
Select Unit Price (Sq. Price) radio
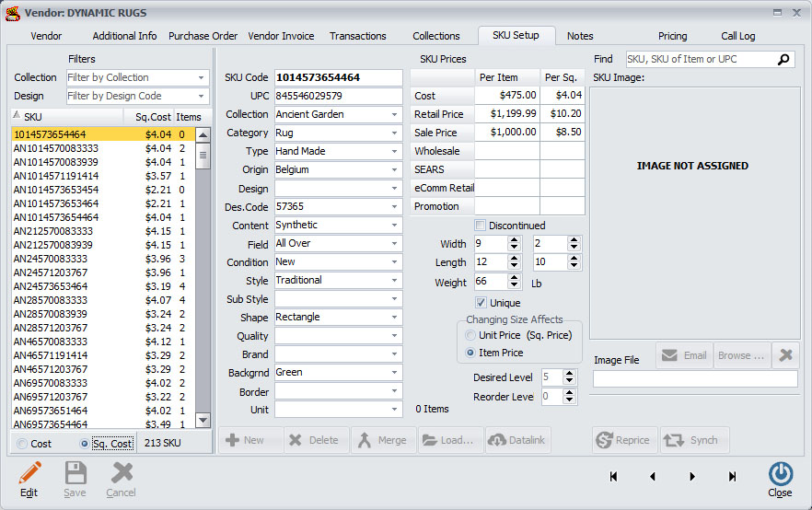tap(470, 335)
